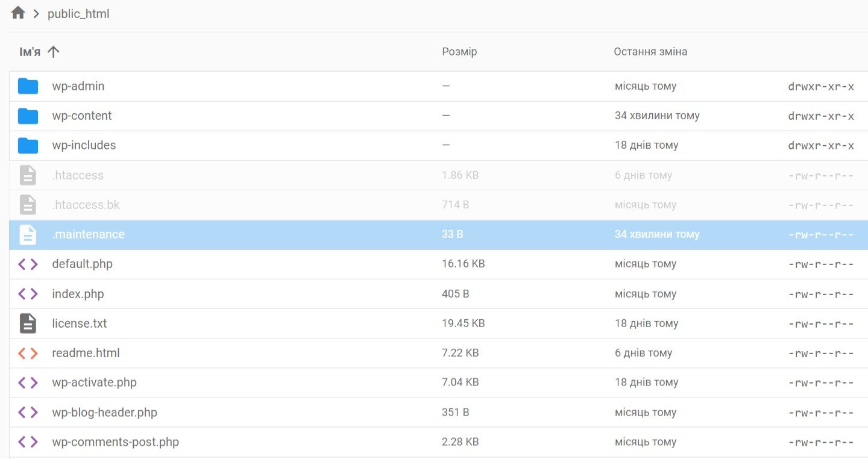
Task: Sort by Остання зміна column header
Action: [650, 52]
